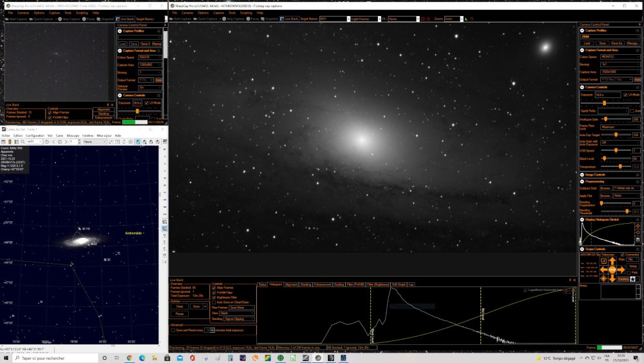Click the first icon in the Cartes du Ciel toolbar
Screen dimensions: 644x363
click(3, 142)
